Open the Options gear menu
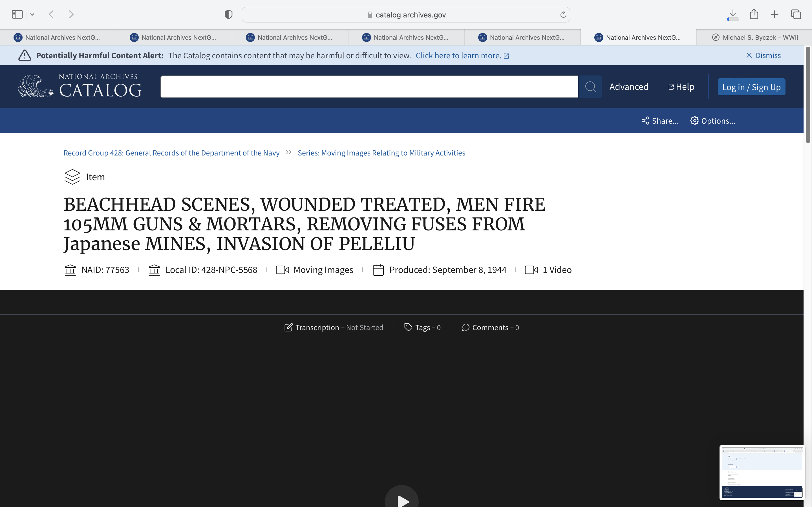Screen dimensions: 812x507 tap(713, 121)
